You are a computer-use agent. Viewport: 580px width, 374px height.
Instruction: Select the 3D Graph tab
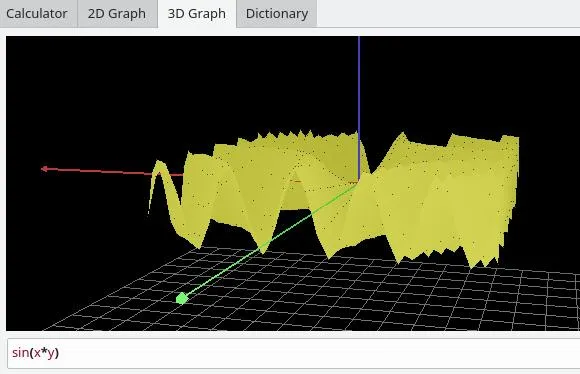[197, 14]
